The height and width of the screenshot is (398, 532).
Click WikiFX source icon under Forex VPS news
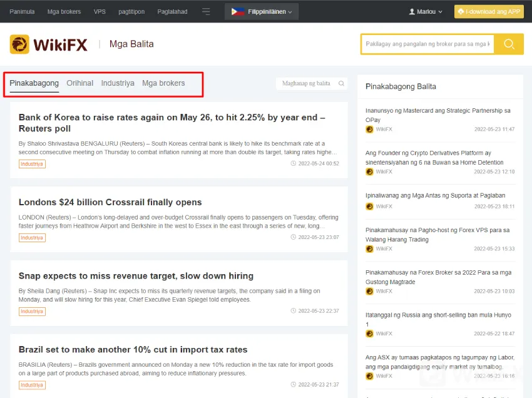tap(369, 248)
